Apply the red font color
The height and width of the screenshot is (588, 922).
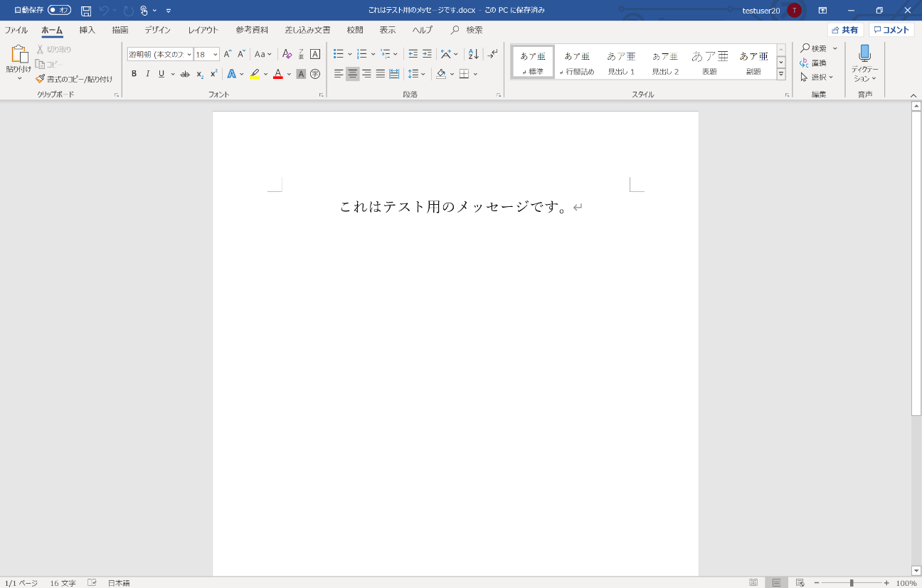click(x=277, y=74)
